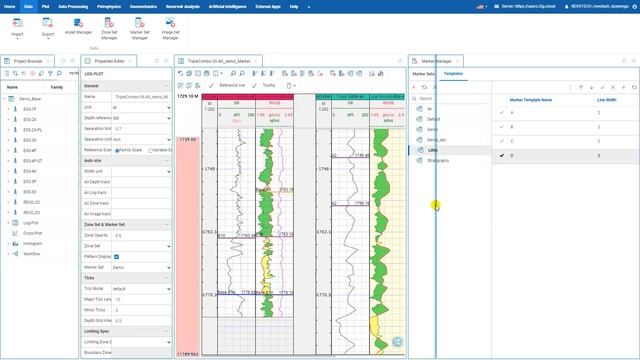Toggle the checkmark for marker template A
The image size is (640, 360).
pyautogui.click(x=502, y=113)
